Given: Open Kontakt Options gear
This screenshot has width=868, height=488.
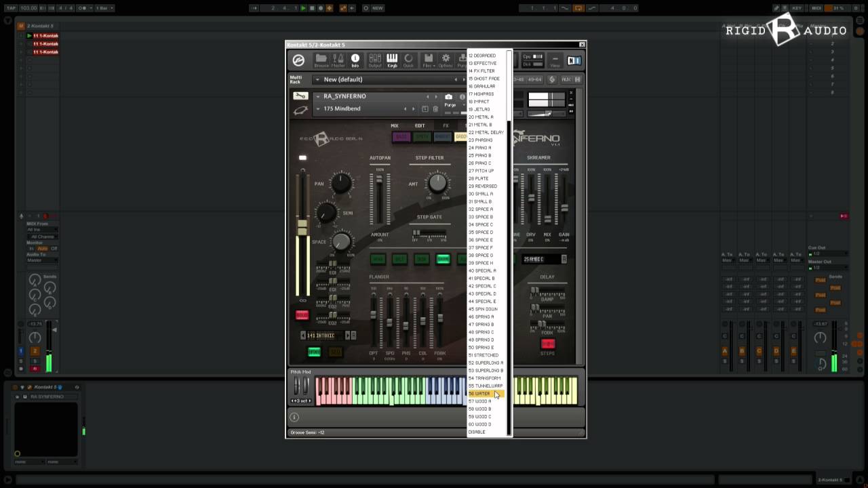Looking at the screenshot, I should [x=446, y=60].
